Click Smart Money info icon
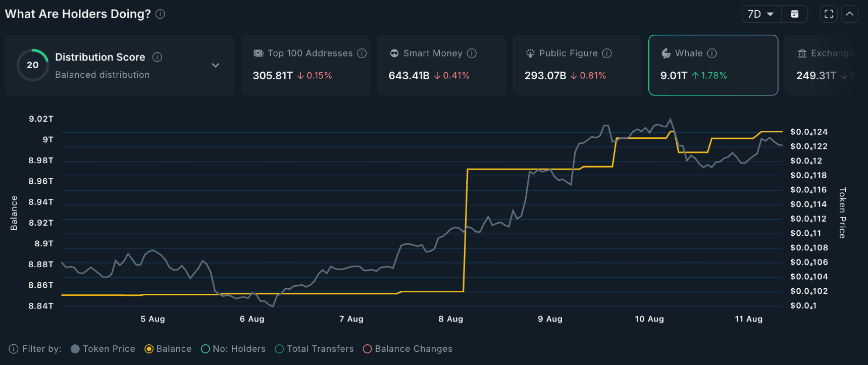This screenshot has height=365, width=868. coord(472,54)
